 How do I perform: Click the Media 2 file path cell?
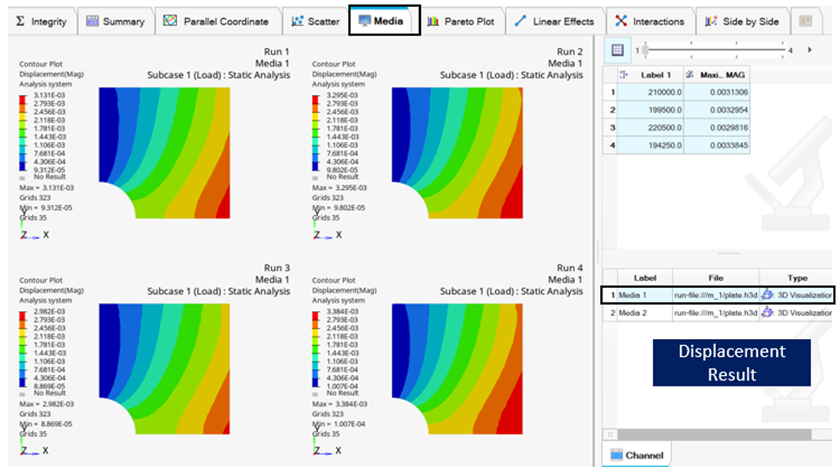tap(716, 313)
